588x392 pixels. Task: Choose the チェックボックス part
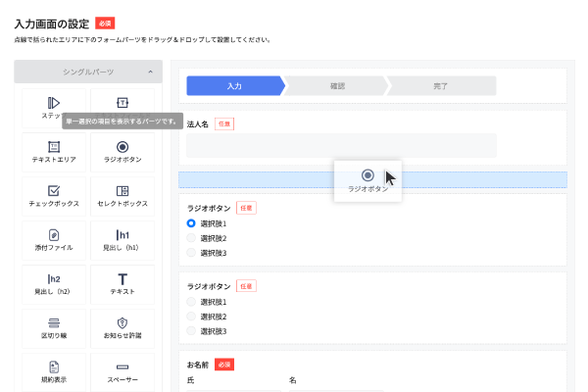(54, 196)
